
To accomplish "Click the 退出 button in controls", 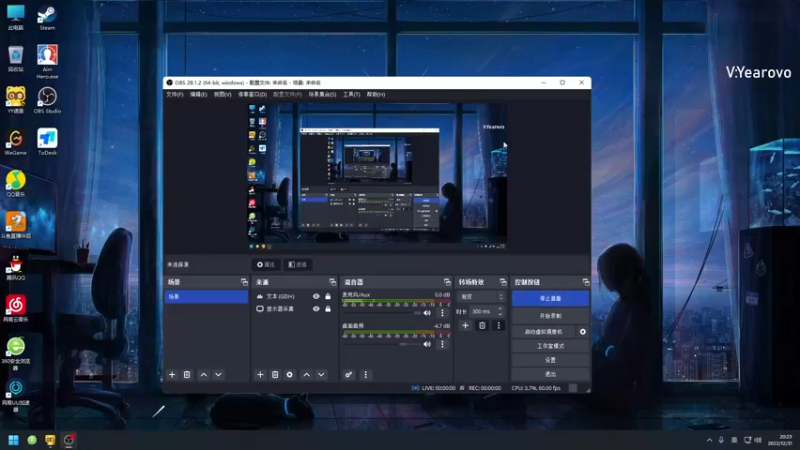I will click(550, 374).
